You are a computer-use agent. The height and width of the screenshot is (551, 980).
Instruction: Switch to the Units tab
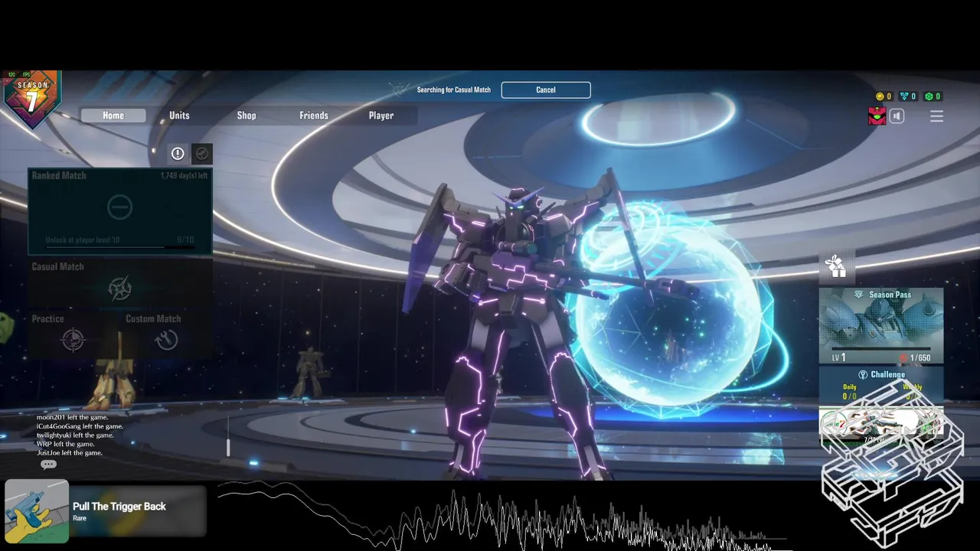pos(179,116)
